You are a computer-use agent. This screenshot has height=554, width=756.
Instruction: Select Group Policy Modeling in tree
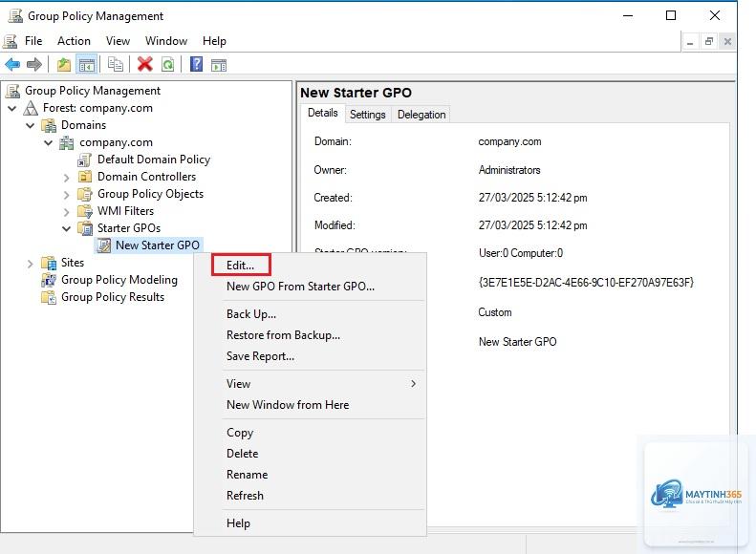point(119,280)
